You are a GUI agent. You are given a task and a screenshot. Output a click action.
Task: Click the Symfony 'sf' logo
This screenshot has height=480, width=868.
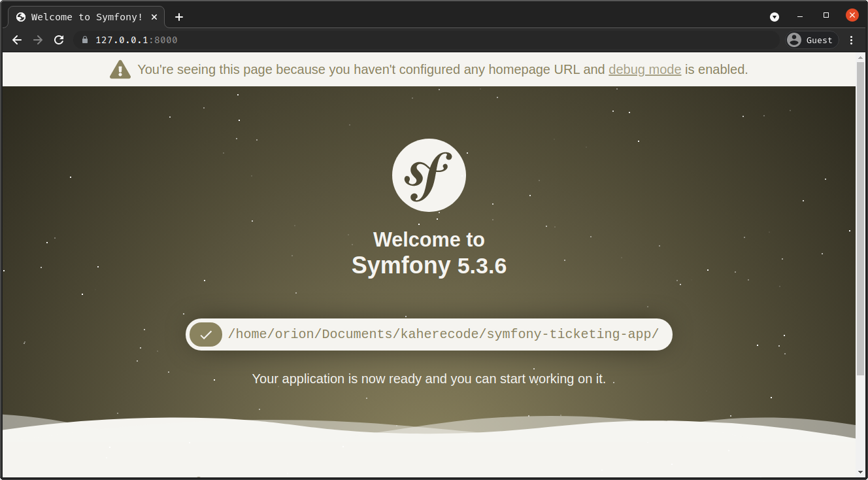click(x=429, y=175)
